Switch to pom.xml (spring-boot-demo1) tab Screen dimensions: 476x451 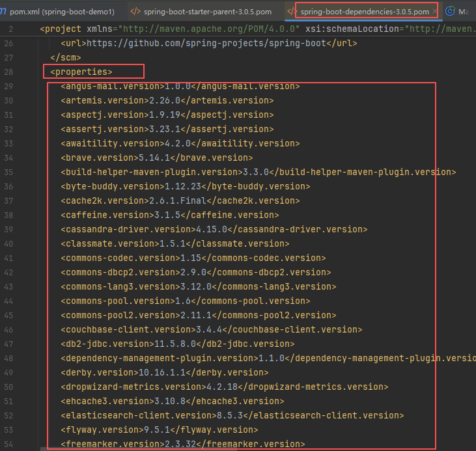62,12
